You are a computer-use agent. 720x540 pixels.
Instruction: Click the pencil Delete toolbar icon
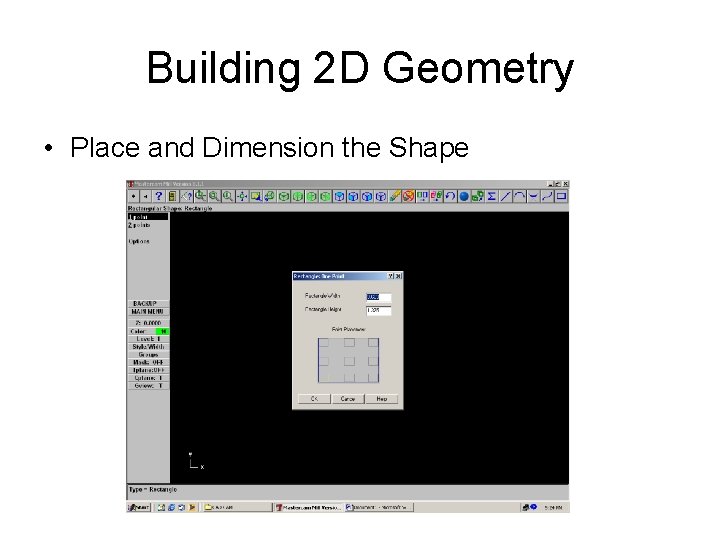[x=394, y=197]
